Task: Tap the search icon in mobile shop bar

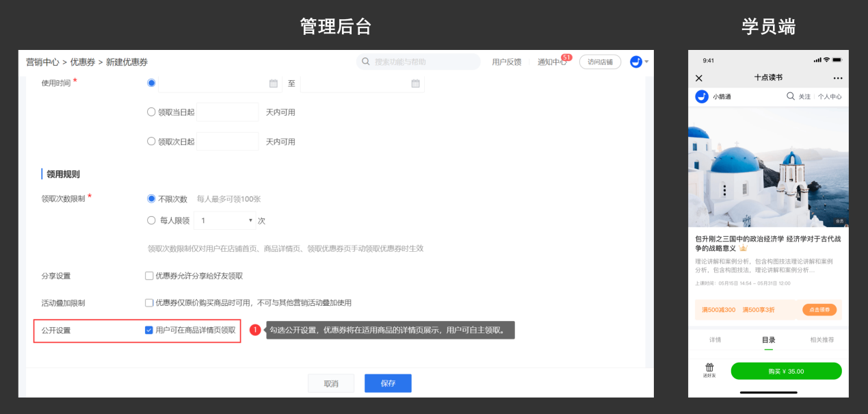Action: [791, 96]
